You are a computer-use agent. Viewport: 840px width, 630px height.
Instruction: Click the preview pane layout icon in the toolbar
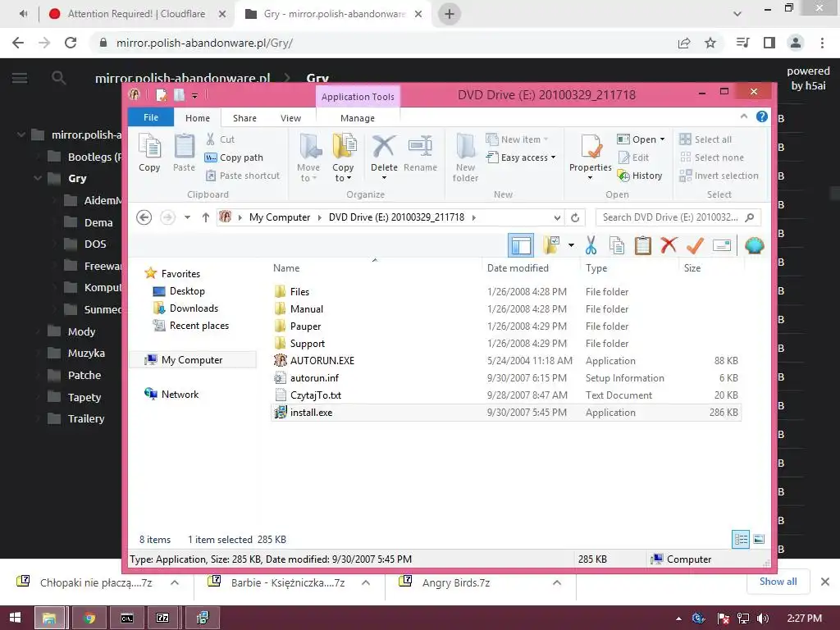pyautogui.click(x=521, y=245)
